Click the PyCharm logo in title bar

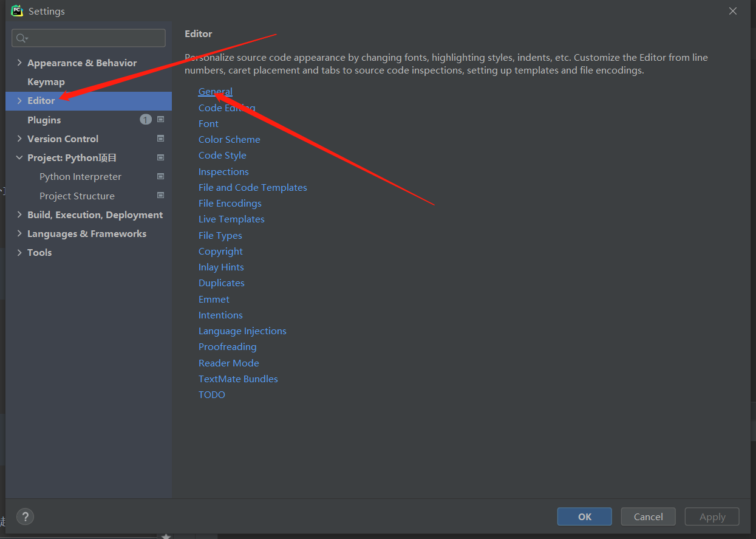[x=17, y=11]
